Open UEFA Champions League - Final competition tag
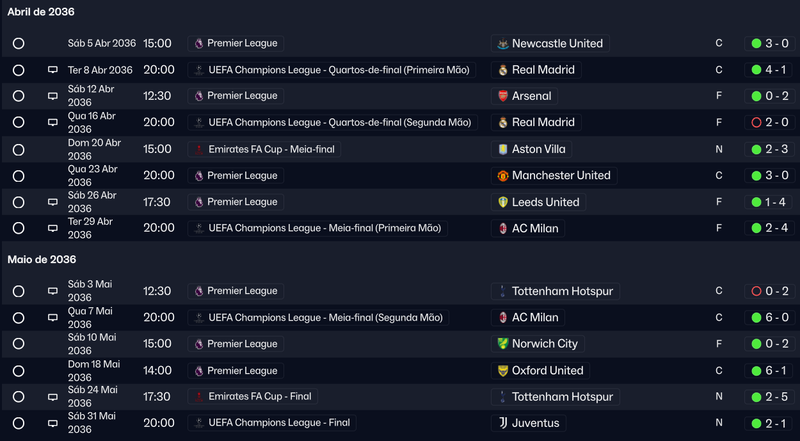This screenshot has height=441, width=800. click(x=272, y=423)
